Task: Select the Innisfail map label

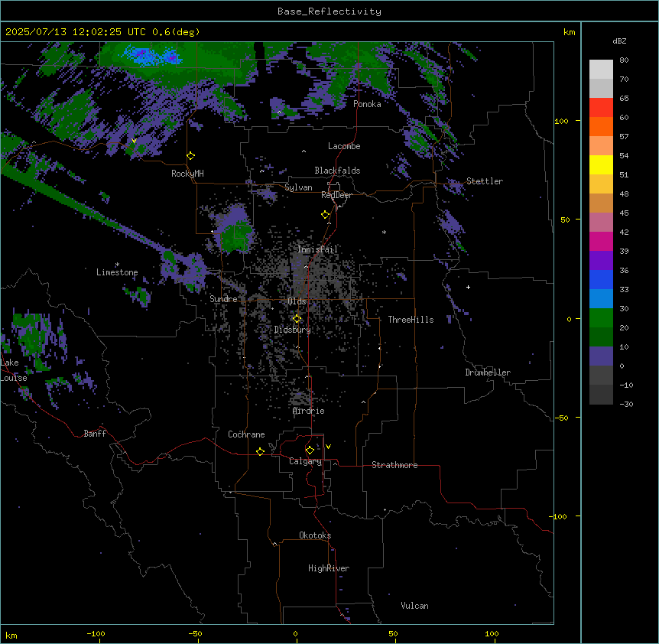Action: click(x=317, y=249)
